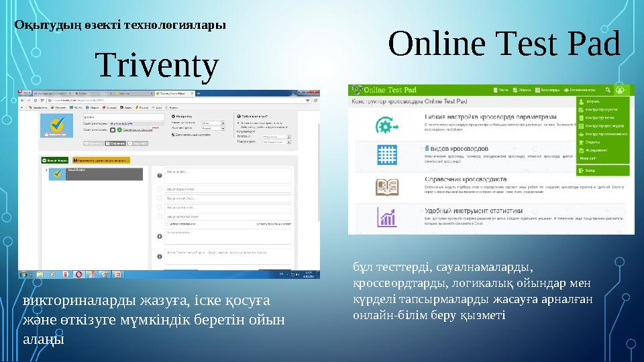Click the second answer input field
The image size is (644, 362).
click(x=228, y=198)
